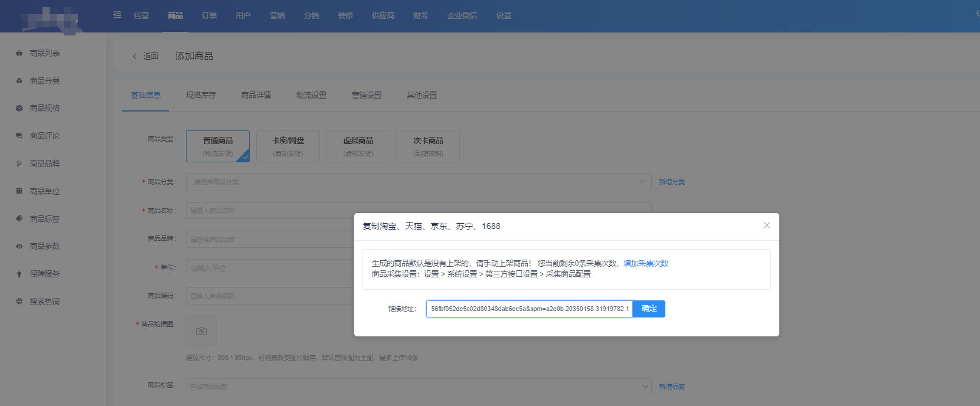Switch to the 商品详情 tab
This screenshot has width=980, height=406.
(256, 95)
